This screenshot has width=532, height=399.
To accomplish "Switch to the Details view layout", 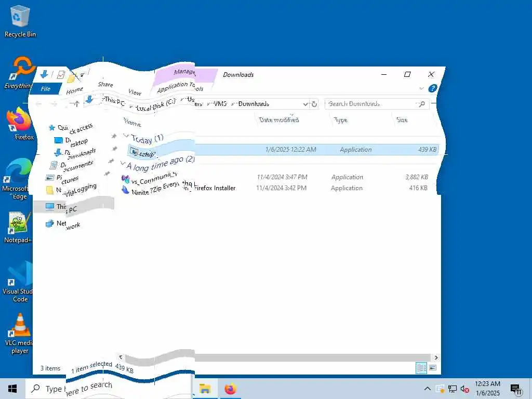I will [421, 368].
